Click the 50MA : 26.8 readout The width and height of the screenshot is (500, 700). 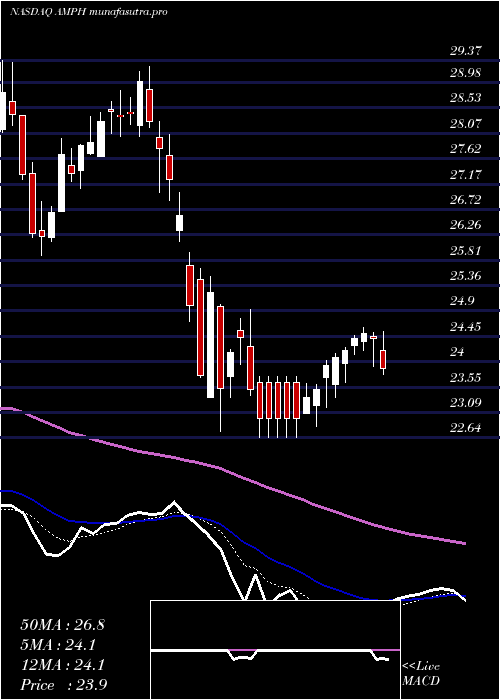click(62, 625)
